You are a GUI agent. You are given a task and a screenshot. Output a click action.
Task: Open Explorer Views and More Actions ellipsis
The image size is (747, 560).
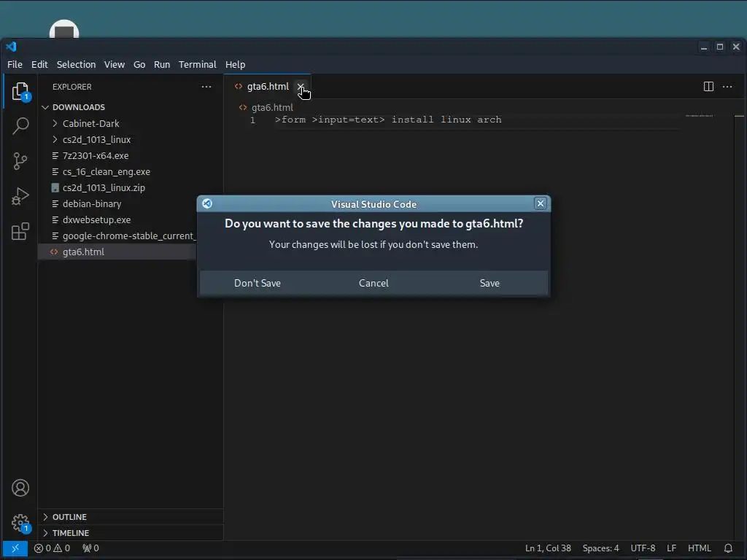(206, 87)
